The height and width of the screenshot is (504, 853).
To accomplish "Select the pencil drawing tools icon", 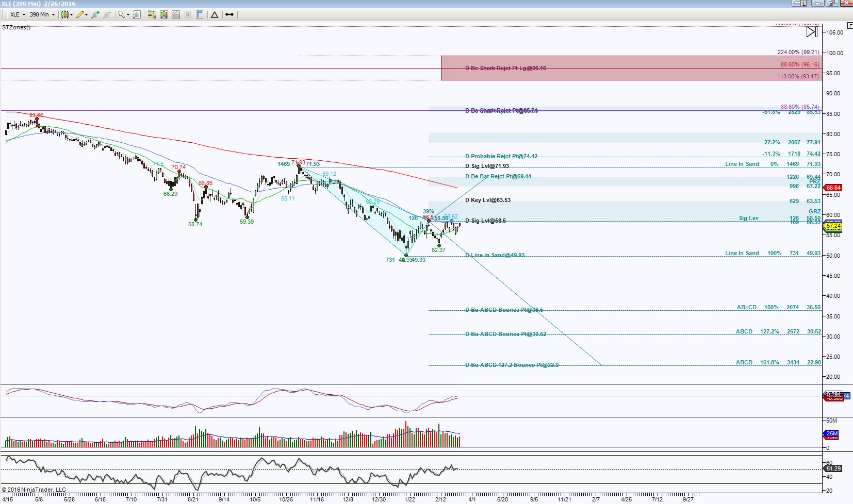I will click(80, 14).
